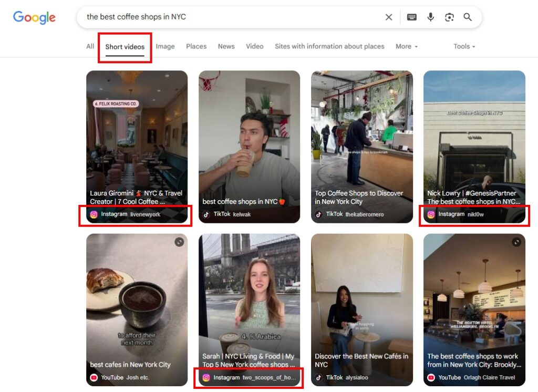The height and width of the screenshot is (392, 538).
Task: Click Instagram icon beside two_scoops_of_ho...
Action: click(x=206, y=378)
